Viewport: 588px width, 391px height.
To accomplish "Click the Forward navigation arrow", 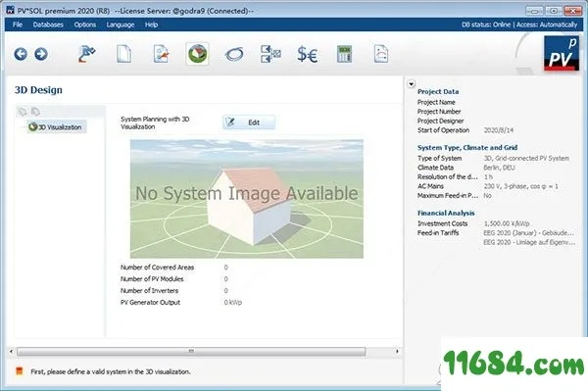I will (41, 54).
